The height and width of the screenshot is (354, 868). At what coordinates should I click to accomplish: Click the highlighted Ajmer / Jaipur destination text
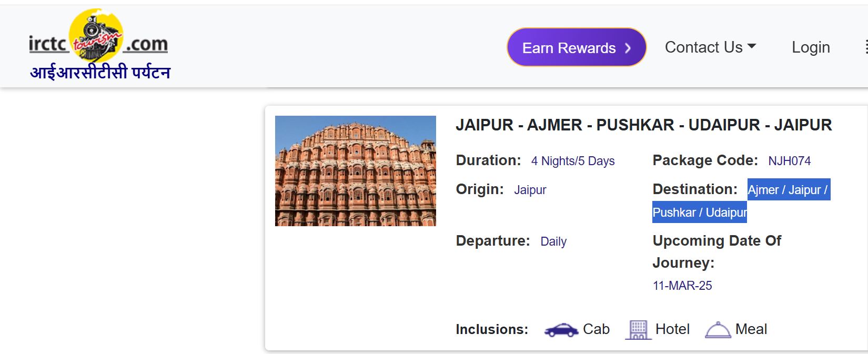[787, 190]
